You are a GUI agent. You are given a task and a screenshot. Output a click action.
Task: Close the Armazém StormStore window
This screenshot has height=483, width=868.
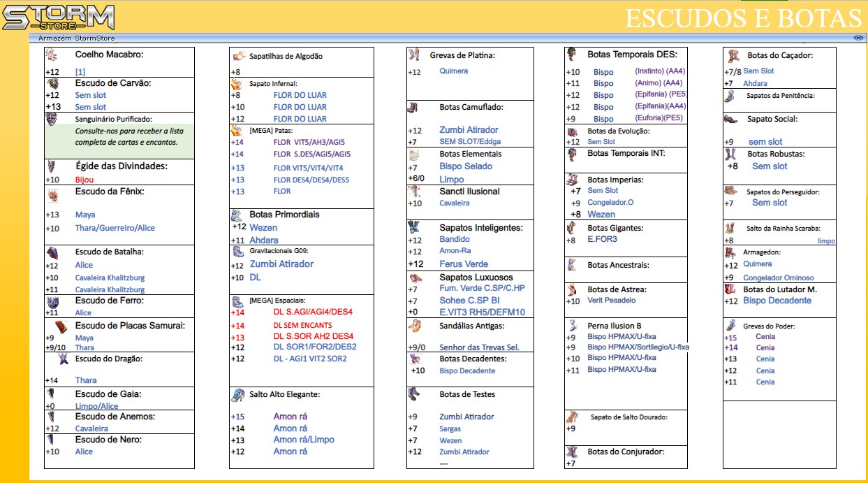[x=858, y=38]
